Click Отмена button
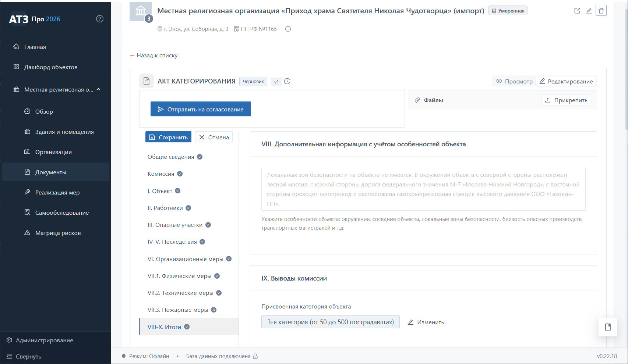The image size is (628, 364). pyautogui.click(x=214, y=137)
